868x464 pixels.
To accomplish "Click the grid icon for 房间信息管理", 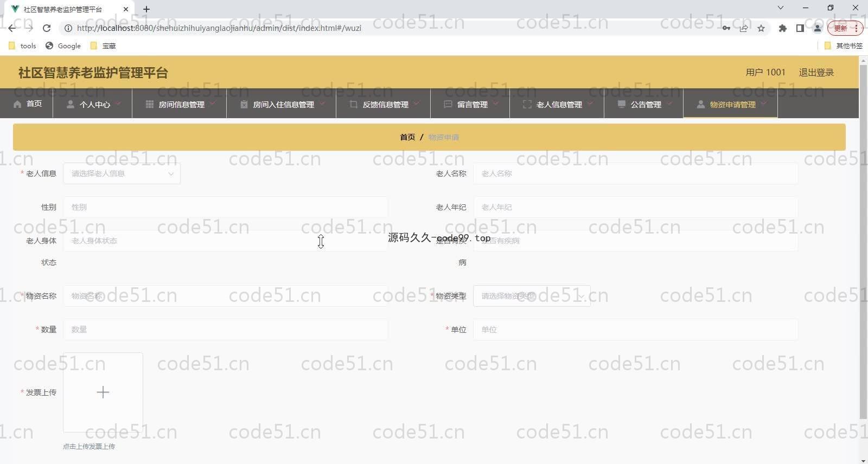I will (150, 104).
